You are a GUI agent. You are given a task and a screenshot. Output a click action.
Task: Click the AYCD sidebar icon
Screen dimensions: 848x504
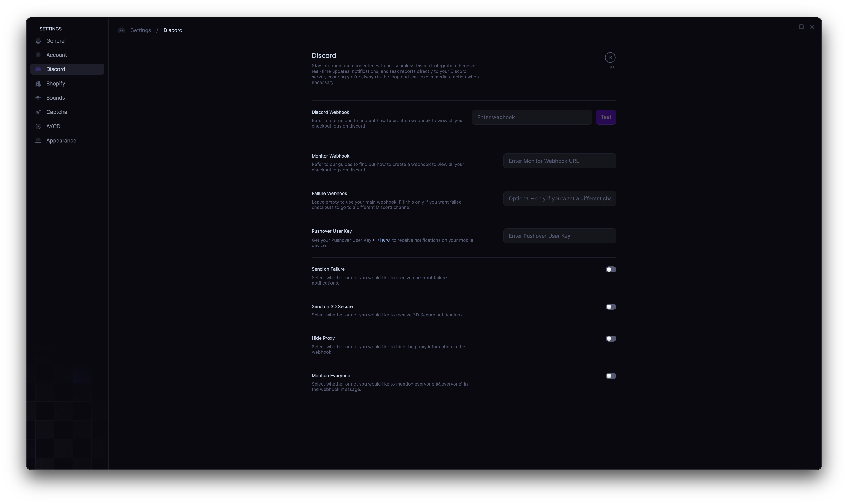click(38, 126)
